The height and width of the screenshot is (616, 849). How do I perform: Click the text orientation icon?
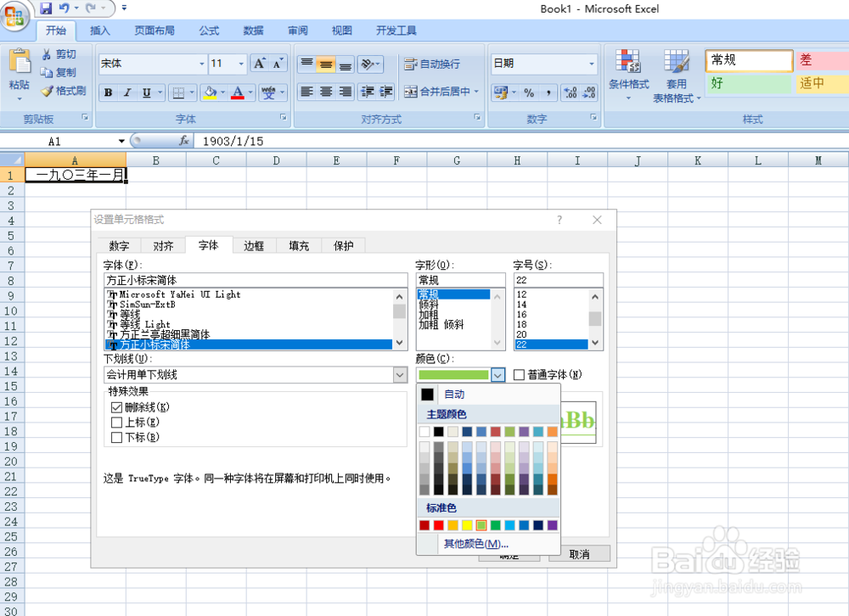point(368,64)
